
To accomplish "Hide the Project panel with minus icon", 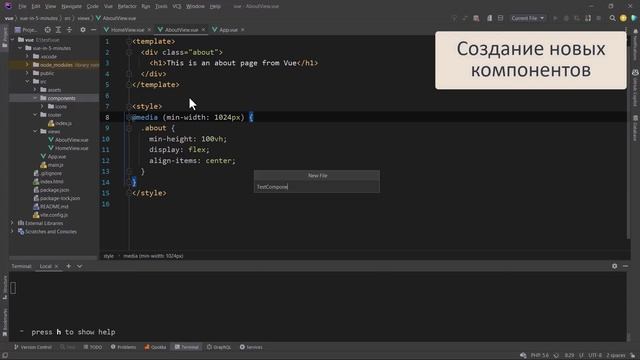I will tap(93, 30).
